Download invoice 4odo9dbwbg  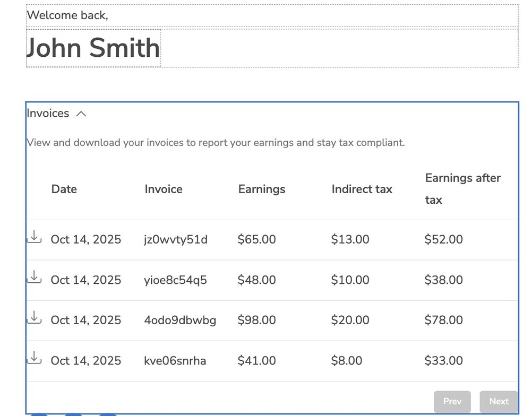click(x=34, y=318)
